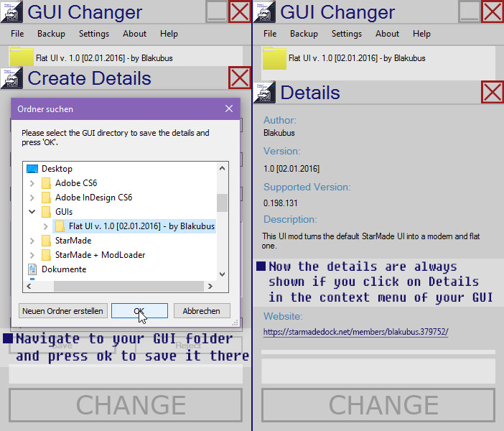Open Help menu in left GUI Changer window
Image resolution: width=504 pixels, height=431 pixels.
point(169,34)
